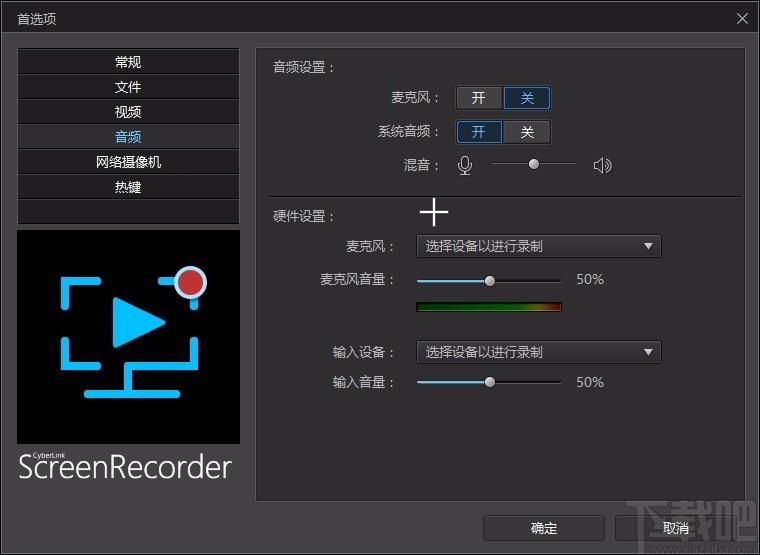Viewport: 760px width, 555px height.
Task: Close the 首选项 dialog window
Action: [742, 18]
